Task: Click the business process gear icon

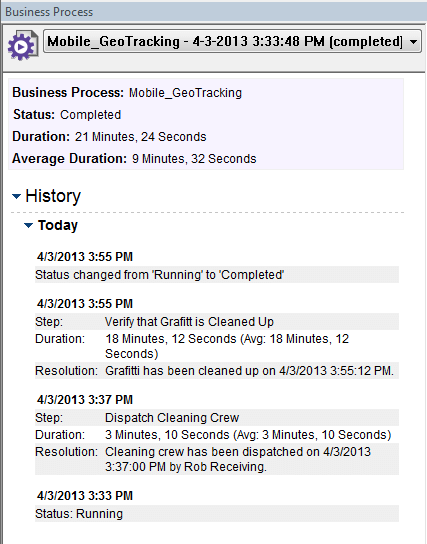Action: pyautogui.click(x=23, y=45)
